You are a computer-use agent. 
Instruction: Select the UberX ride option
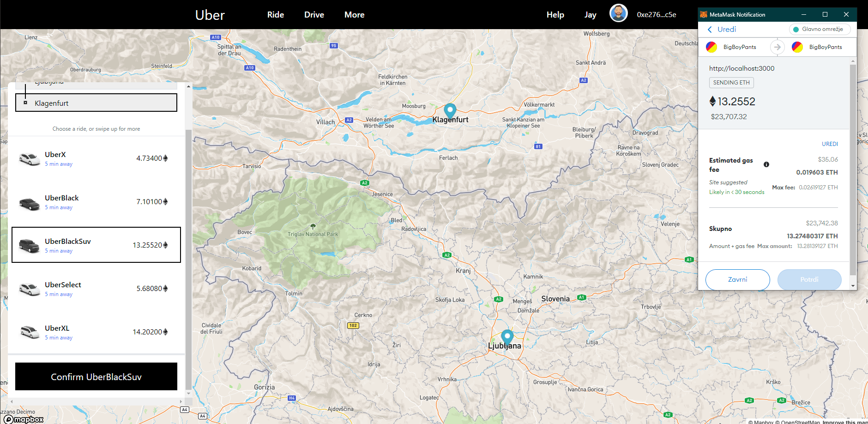96,158
